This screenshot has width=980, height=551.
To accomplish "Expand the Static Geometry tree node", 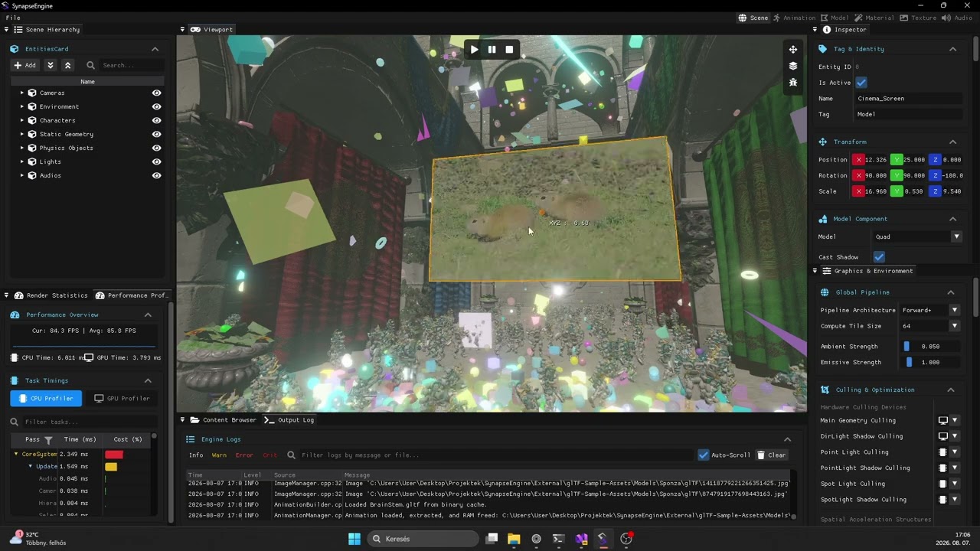I will (x=21, y=134).
